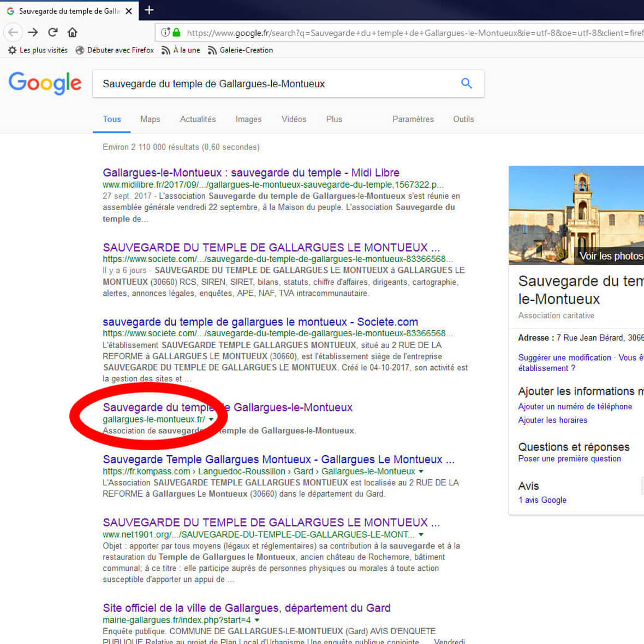Open the Paramètres menu

coord(413,119)
